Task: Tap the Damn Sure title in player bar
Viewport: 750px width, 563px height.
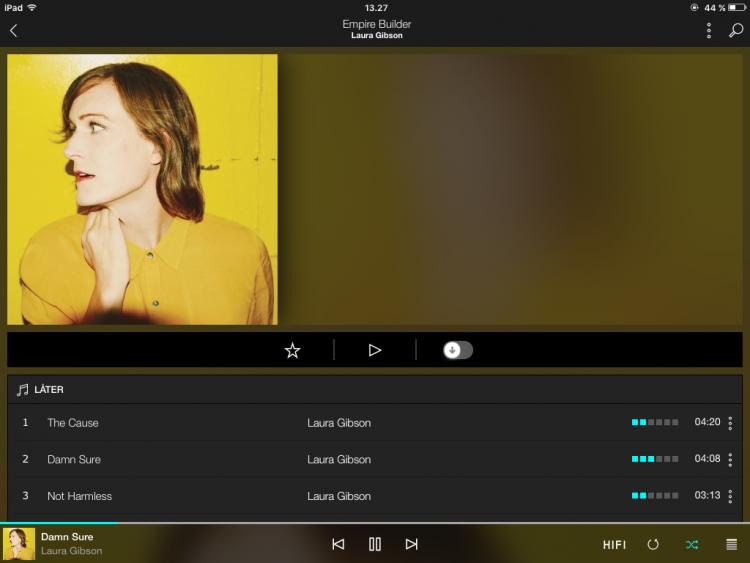Action: (67, 537)
